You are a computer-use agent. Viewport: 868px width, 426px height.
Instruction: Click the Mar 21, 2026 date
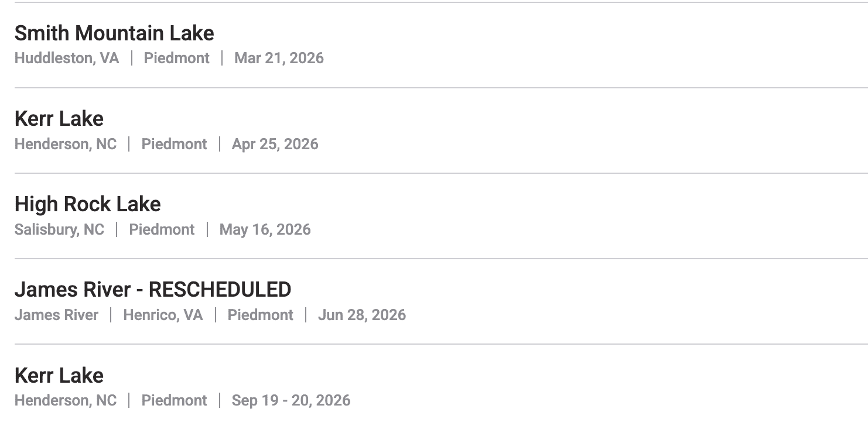pos(279,58)
